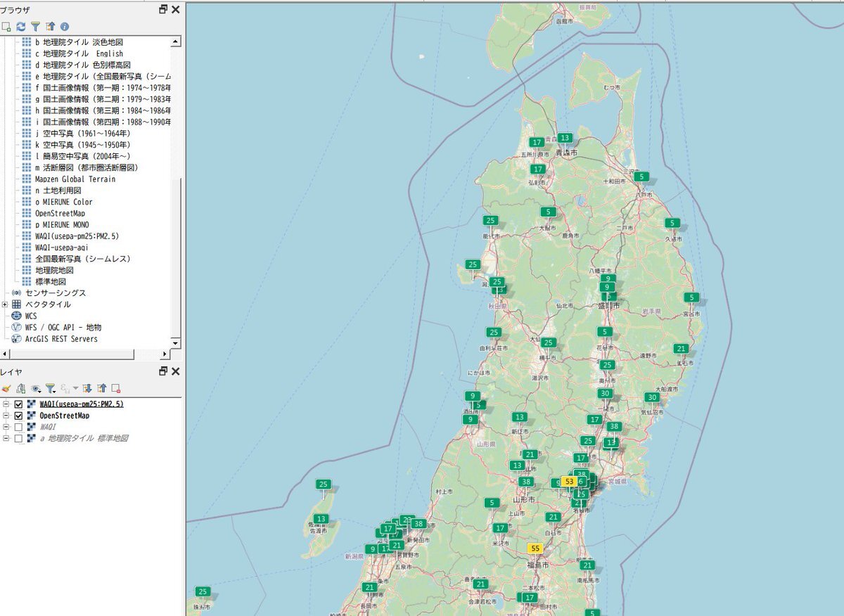
Task: Uncheck the WAQI(usepa-pm25:PM2.5) layer visibility
Action: tap(19, 404)
